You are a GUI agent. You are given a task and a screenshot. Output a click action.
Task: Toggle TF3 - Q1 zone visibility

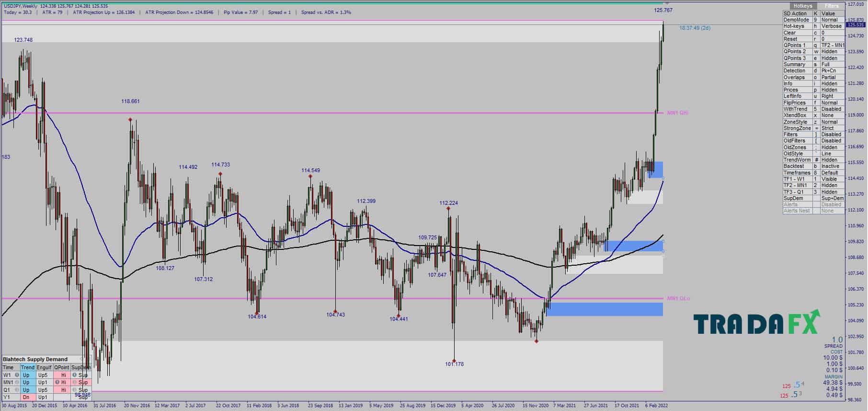coord(813,192)
